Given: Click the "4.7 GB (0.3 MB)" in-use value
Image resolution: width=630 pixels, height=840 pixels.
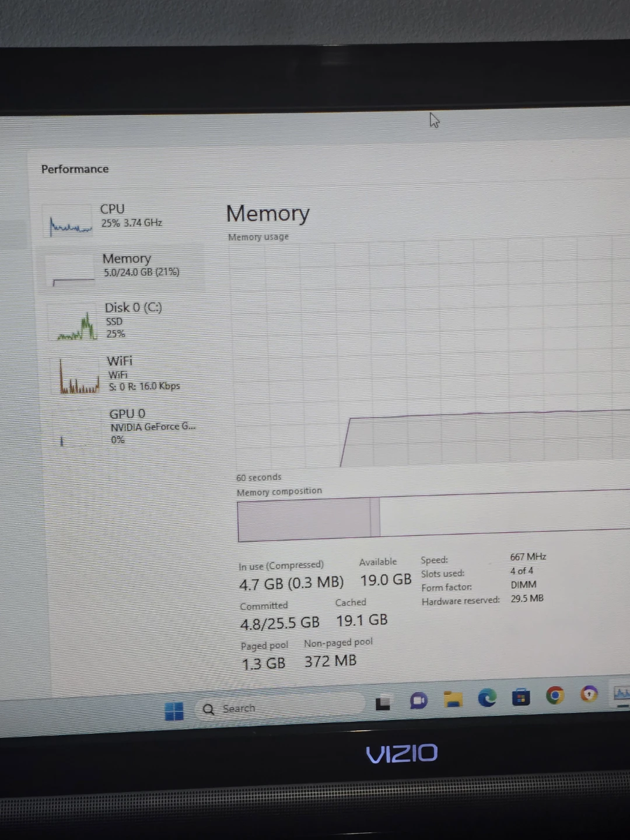Looking at the screenshot, I should 291,583.
